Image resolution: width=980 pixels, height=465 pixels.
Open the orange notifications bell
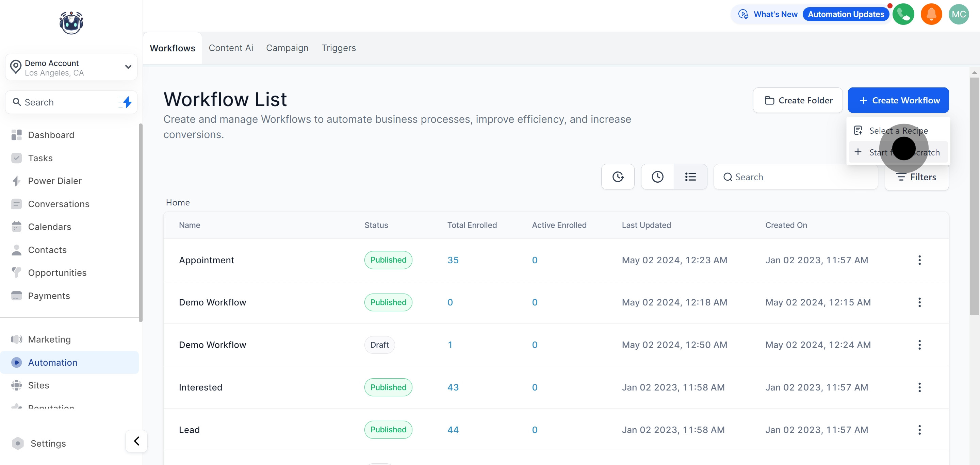(931, 14)
